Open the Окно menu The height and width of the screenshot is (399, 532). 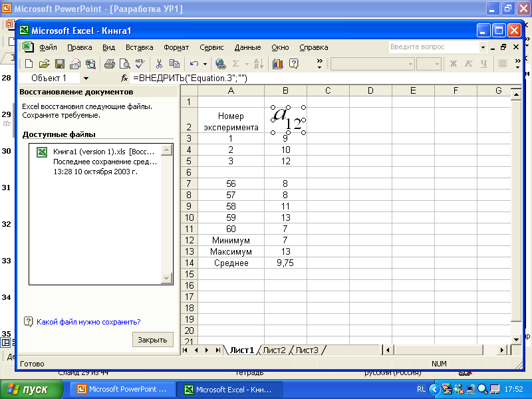pos(280,47)
